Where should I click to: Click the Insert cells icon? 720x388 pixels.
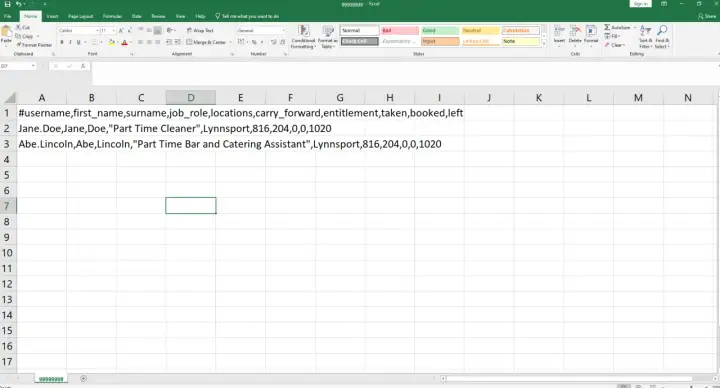coord(559,31)
